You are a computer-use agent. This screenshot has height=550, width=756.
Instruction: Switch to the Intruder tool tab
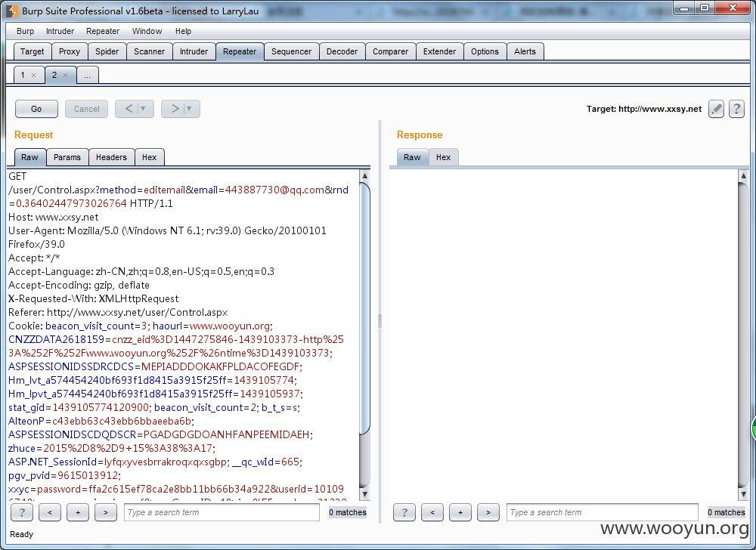(194, 51)
